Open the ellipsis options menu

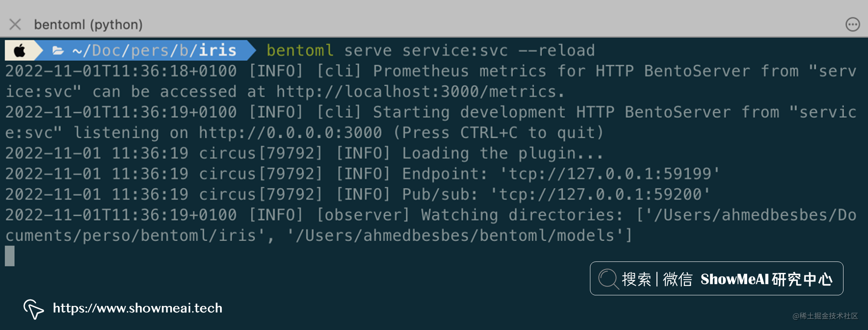click(x=852, y=24)
